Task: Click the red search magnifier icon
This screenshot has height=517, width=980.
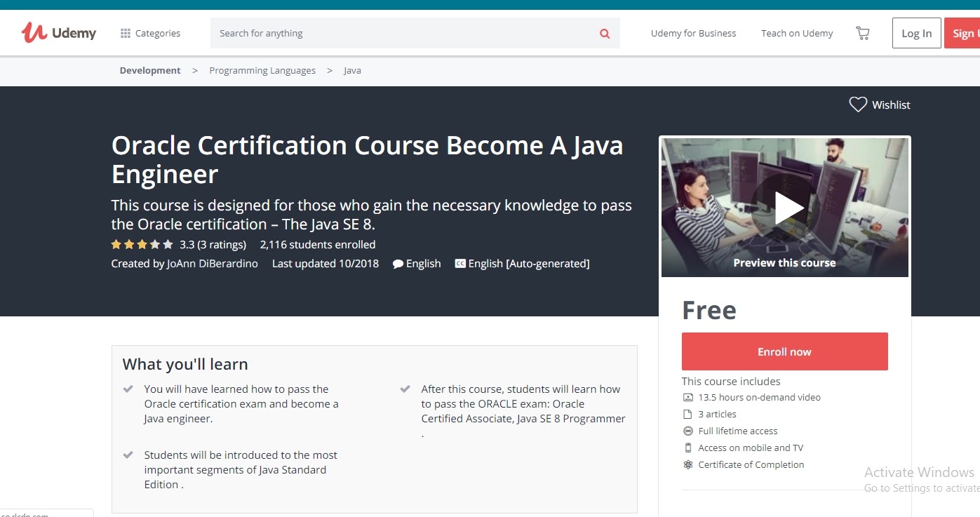Action: tap(605, 34)
